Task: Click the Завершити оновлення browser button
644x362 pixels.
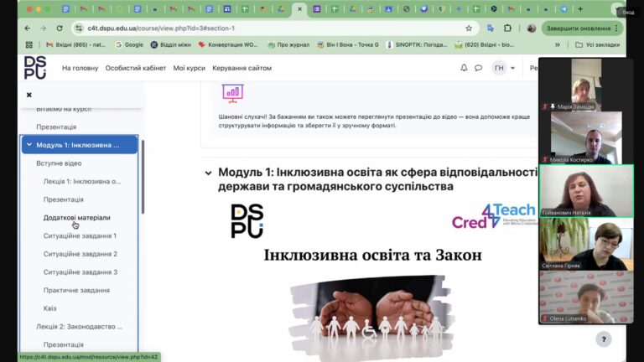Action: (x=580, y=28)
